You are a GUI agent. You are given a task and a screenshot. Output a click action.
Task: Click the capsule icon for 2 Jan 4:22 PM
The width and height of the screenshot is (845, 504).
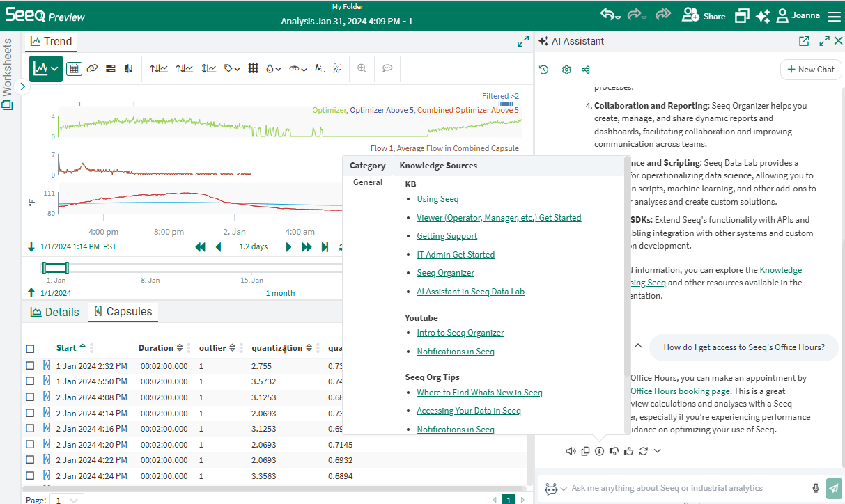47,459
